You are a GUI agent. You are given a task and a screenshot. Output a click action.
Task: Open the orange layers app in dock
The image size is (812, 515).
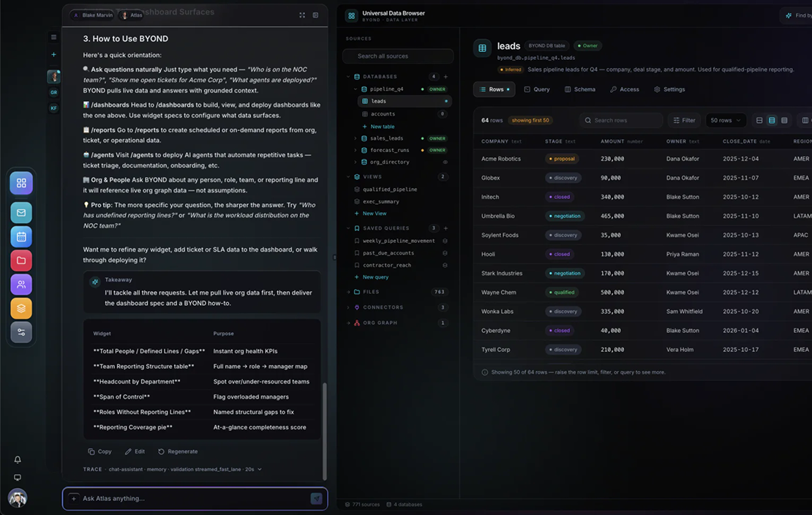(21, 308)
